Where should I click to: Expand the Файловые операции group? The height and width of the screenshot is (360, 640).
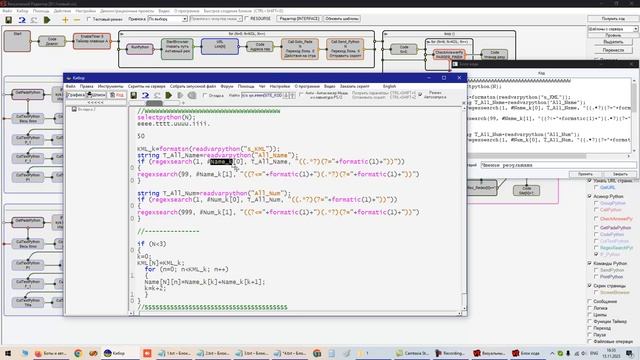(589, 341)
